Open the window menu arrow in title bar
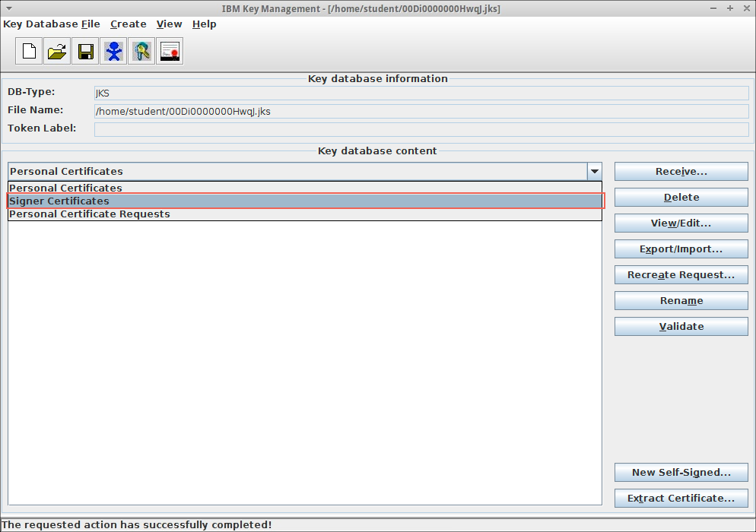 [x=8, y=8]
